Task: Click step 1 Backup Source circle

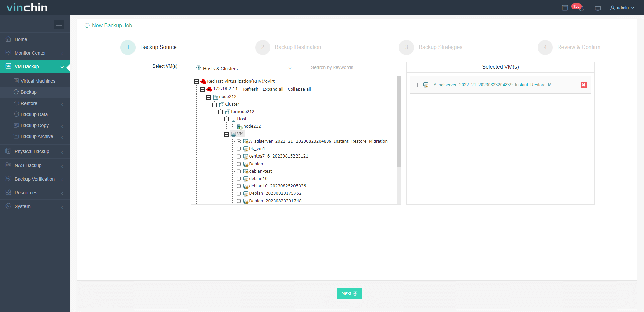Action: [x=128, y=47]
